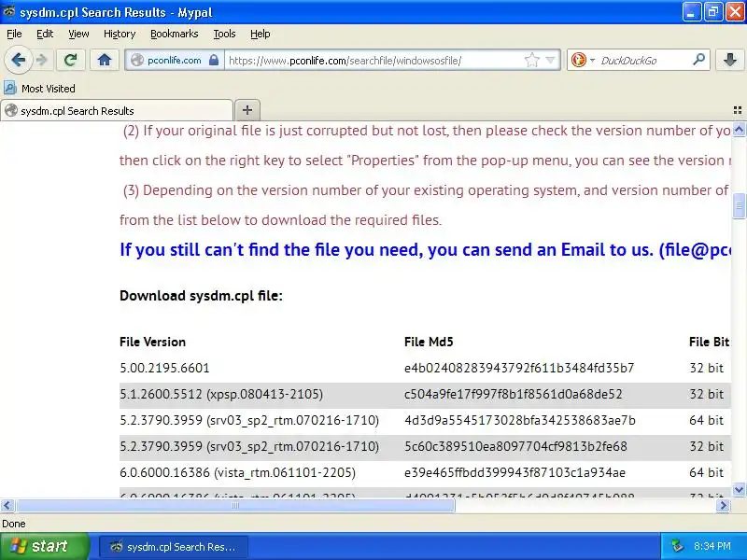747x560 pixels.
Task: Go forward one page
Action: (42, 60)
